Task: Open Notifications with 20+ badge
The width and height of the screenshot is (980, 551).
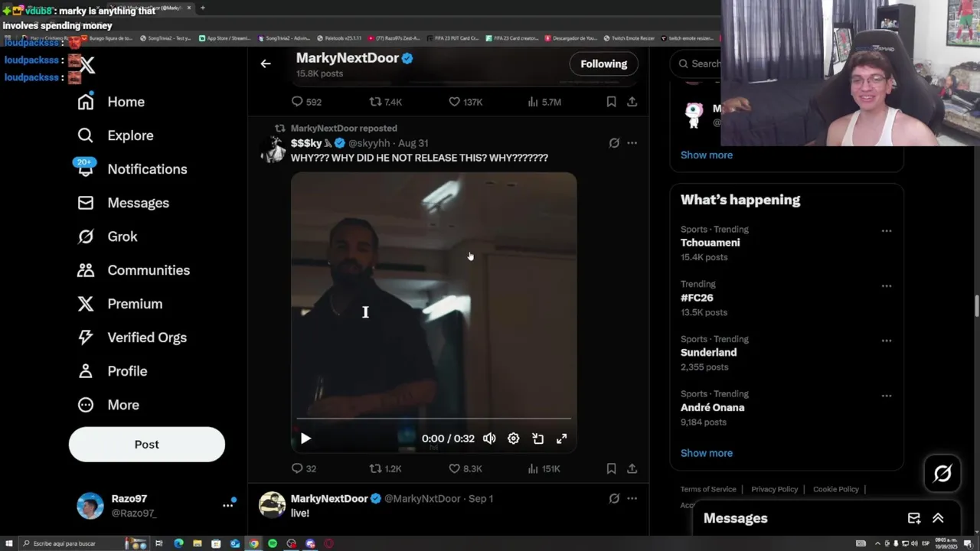Action: [x=132, y=169]
